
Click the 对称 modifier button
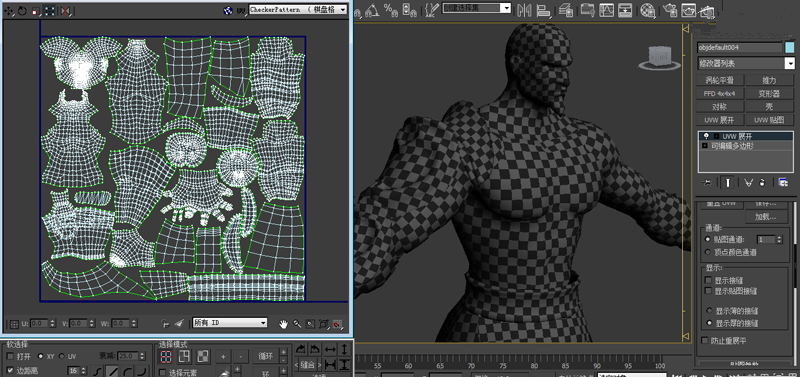click(720, 107)
